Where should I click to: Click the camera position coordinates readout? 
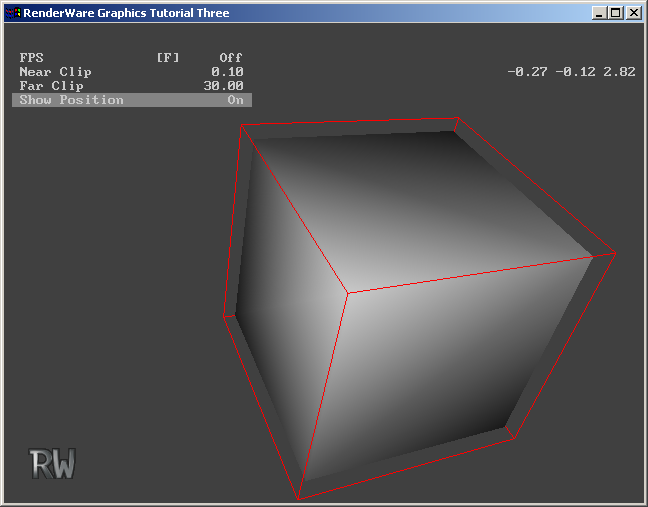(x=571, y=72)
